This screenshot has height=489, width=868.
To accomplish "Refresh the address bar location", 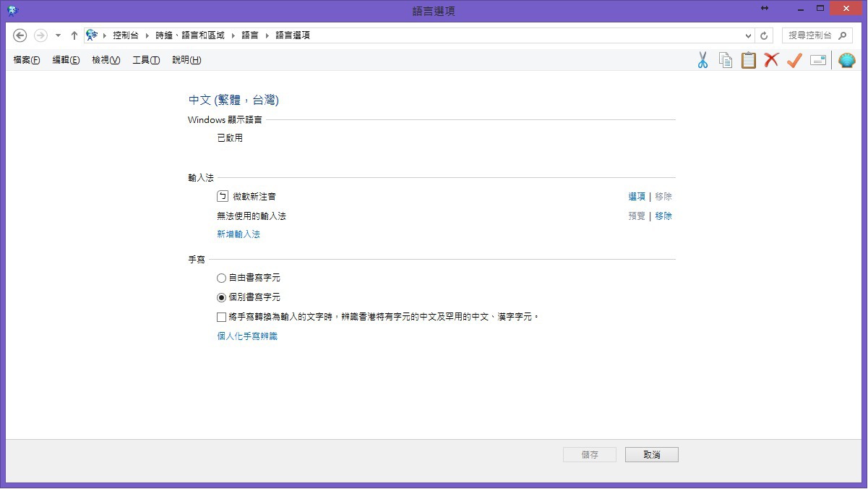I will 765,35.
